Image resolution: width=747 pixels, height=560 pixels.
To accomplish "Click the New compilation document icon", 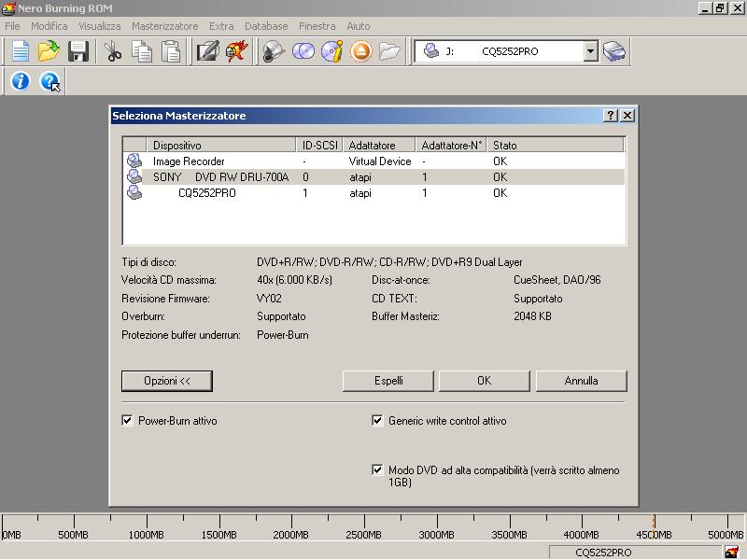I will [20, 51].
